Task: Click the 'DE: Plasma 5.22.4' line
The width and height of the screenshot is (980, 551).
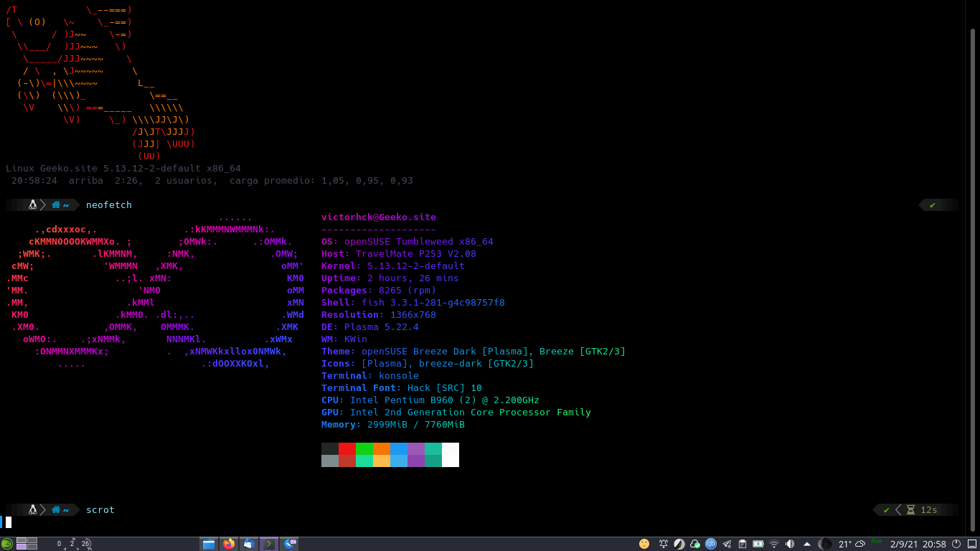Action: (x=370, y=327)
